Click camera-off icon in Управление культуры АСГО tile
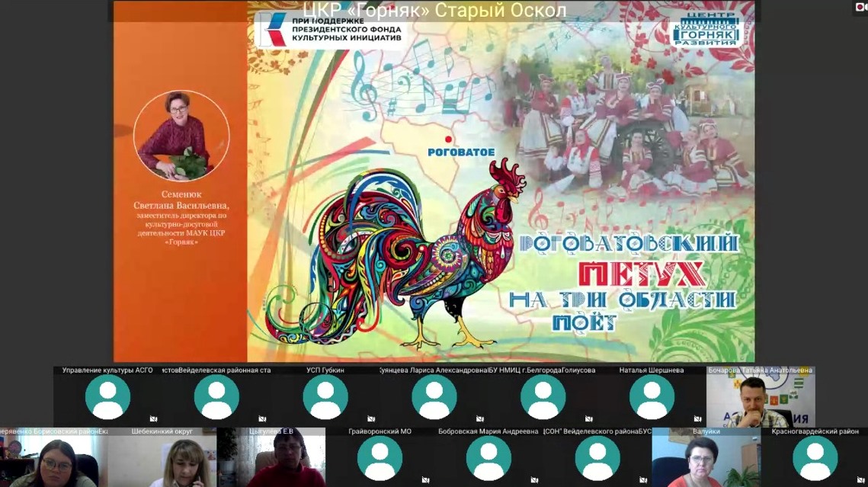Screen dimensions: 868x487 (153, 419)
